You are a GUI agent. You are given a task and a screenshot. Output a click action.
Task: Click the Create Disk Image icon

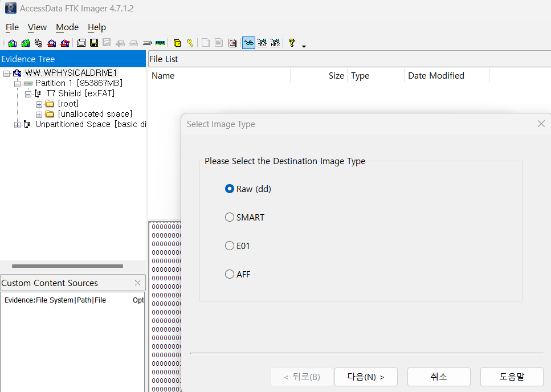click(x=81, y=43)
